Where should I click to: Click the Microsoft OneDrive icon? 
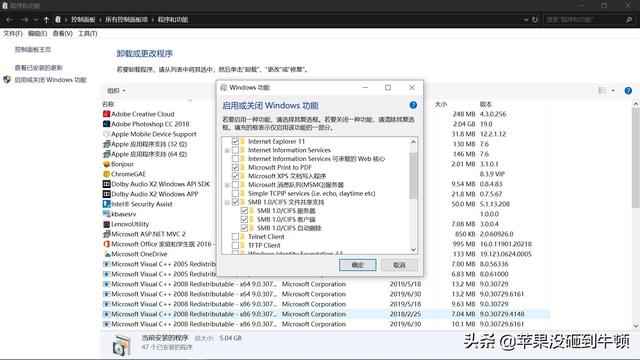point(107,254)
